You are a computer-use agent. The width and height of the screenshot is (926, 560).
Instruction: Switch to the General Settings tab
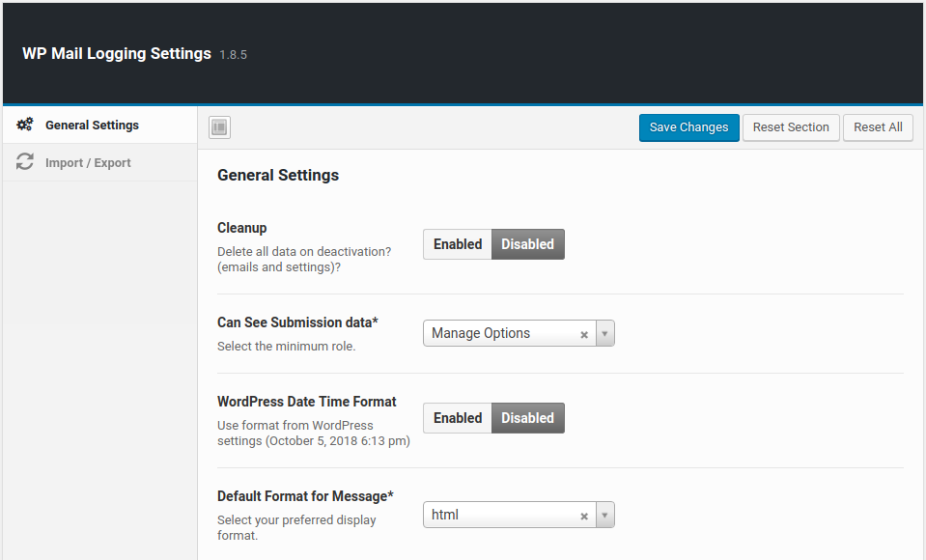tap(92, 125)
